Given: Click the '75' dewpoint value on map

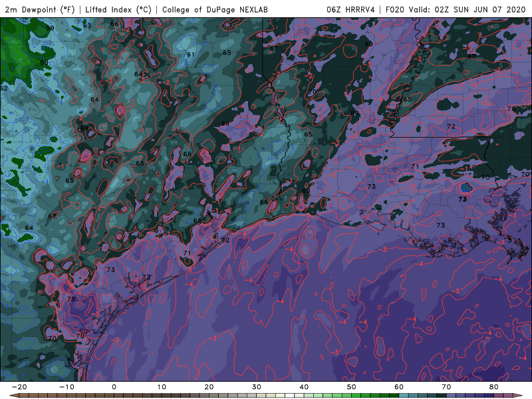Looking at the screenshot, I should tap(71, 299).
